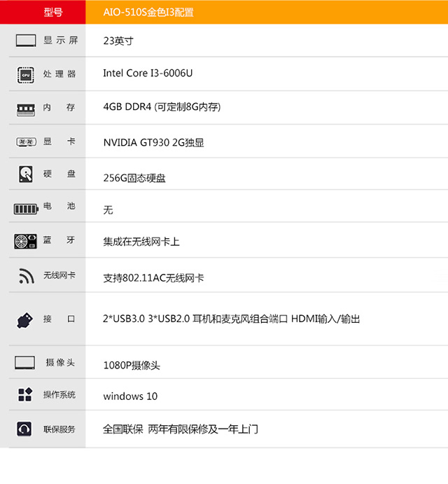The height and width of the screenshot is (484, 448).
Task: Select the Intel Core I3-6006U value
Action: [x=148, y=73]
